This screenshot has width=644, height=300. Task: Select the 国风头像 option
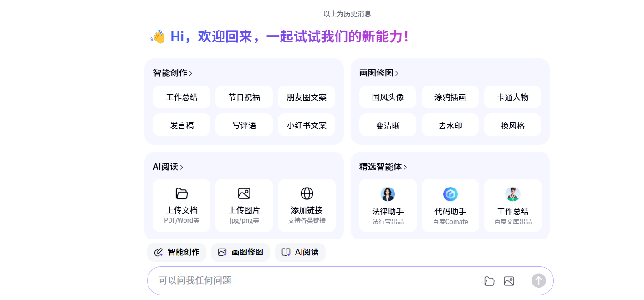pos(388,97)
